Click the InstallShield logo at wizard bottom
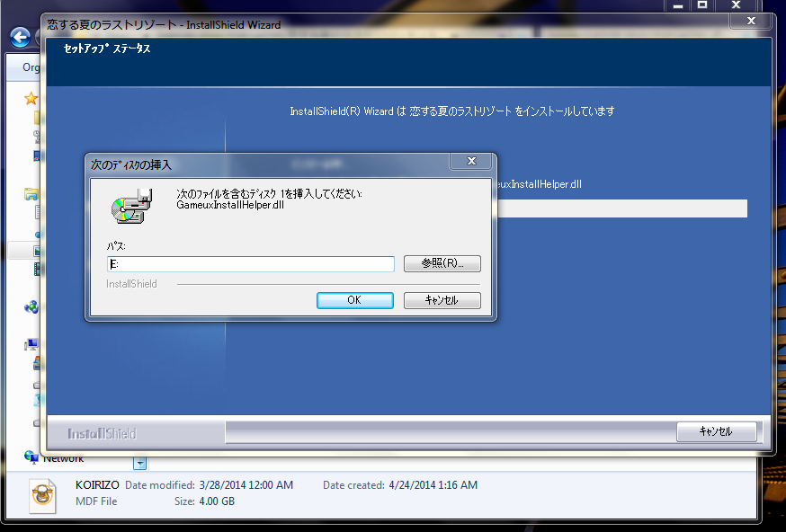This screenshot has height=532, width=786. tap(102, 433)
